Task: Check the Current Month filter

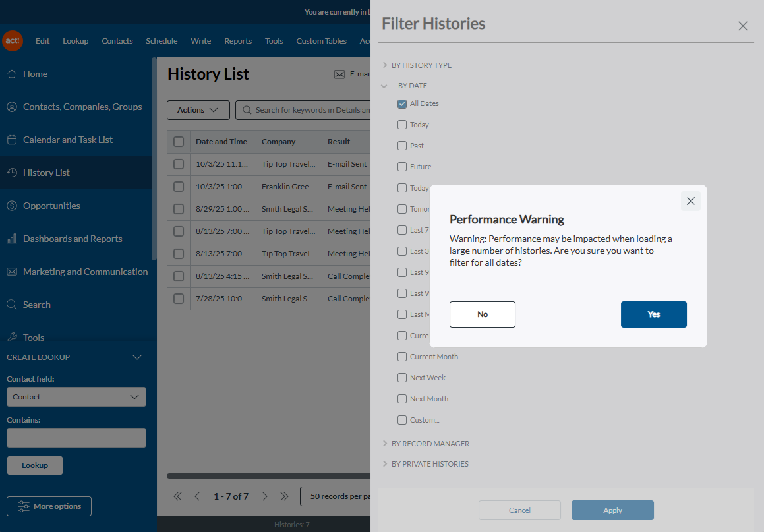Action: pos(402,357)
